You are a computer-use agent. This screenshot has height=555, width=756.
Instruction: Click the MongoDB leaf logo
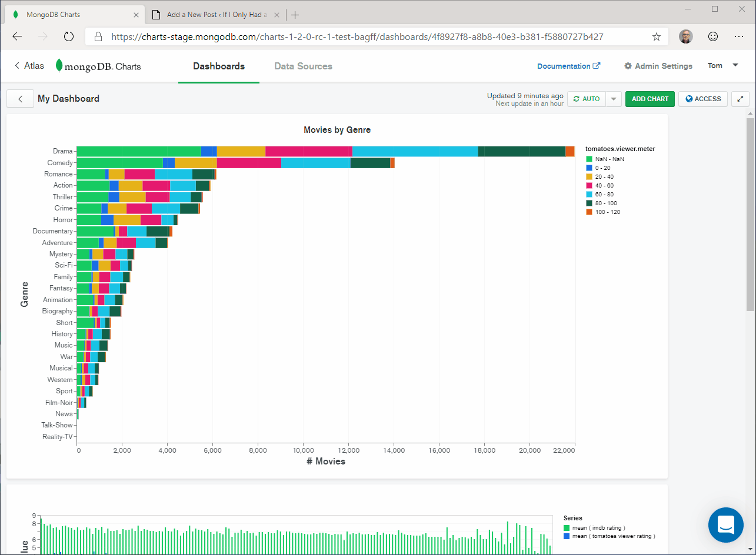60,65
